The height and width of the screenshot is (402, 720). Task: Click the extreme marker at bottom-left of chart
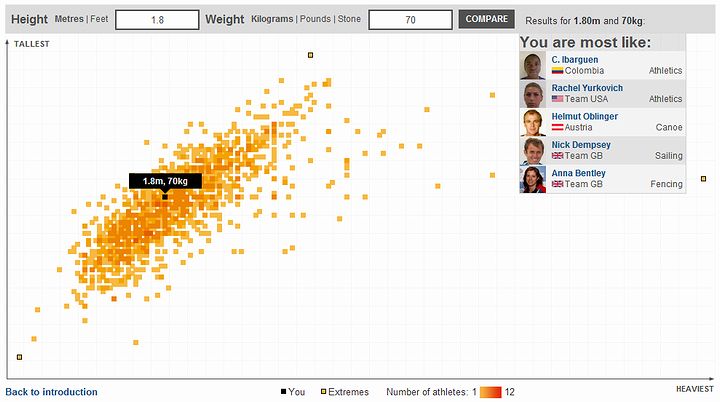tap(18, 357)
